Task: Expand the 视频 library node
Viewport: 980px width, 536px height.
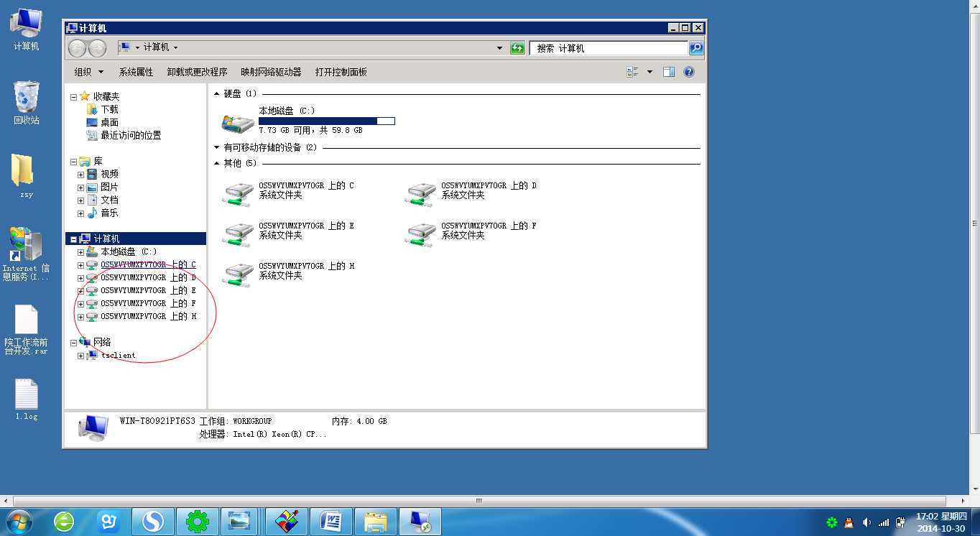Action: click(81, 175)
